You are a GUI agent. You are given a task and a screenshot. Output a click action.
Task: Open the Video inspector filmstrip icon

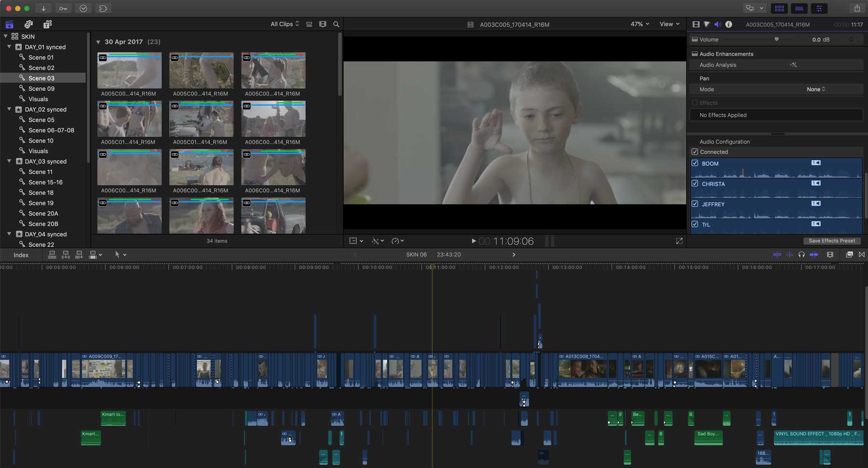pyautogui.click(x=696, y=24)
